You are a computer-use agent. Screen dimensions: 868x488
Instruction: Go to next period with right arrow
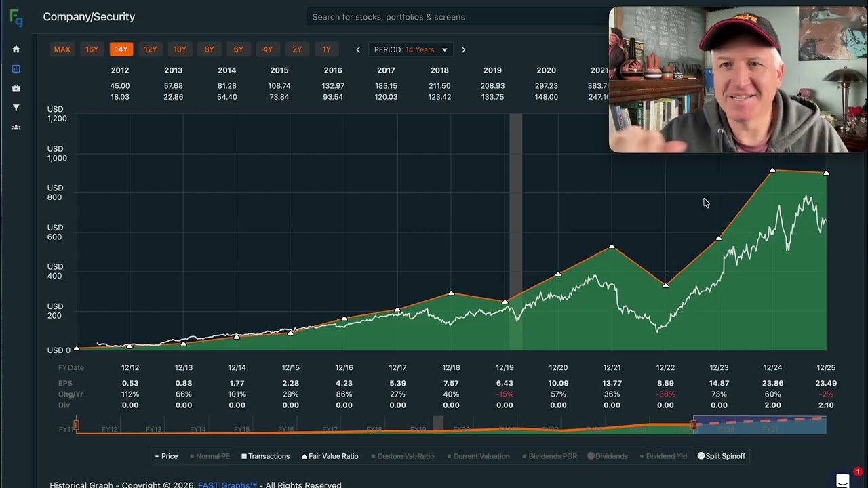coord(463,49)
